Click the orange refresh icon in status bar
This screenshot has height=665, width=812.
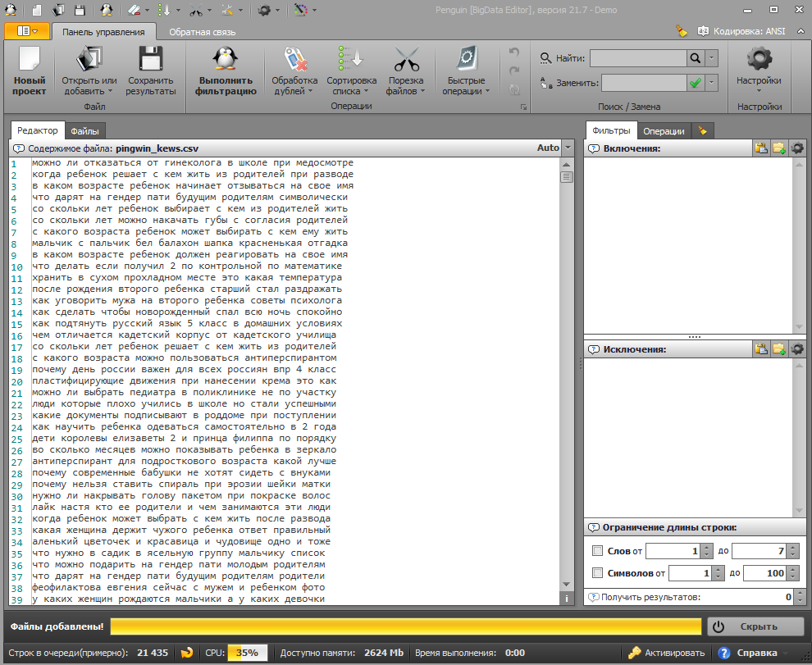[186, 653]
